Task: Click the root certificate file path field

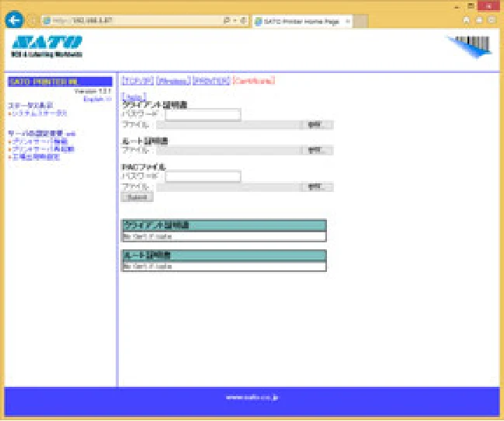Action: [229, 150]
